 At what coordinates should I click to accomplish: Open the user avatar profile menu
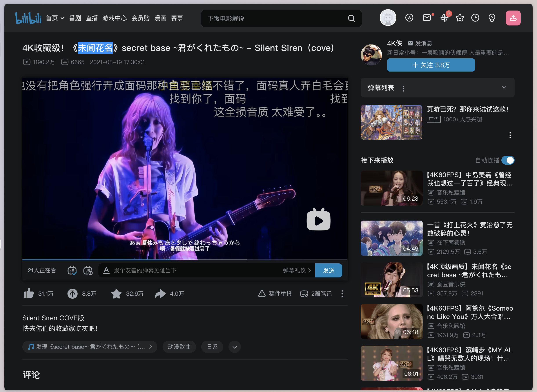click(388, 18)
